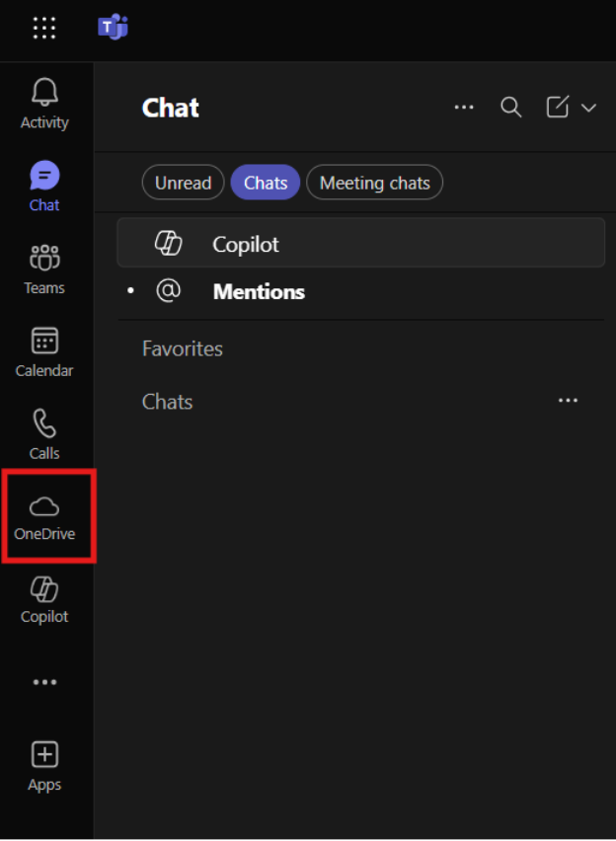The height and width of the screenshot is (841, 616).
Task: Open the Apps plus icon
Action: pyautogui.click(x=44, y=766)
